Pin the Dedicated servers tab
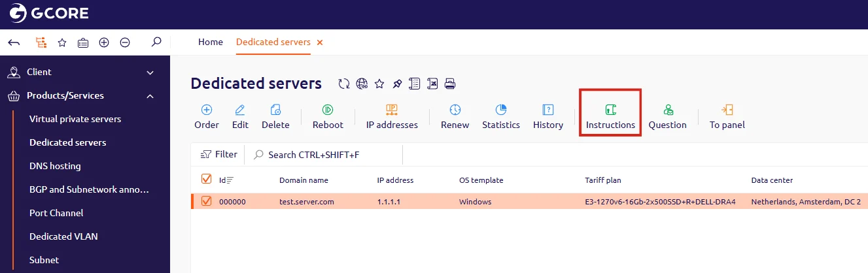 point(396,84)
